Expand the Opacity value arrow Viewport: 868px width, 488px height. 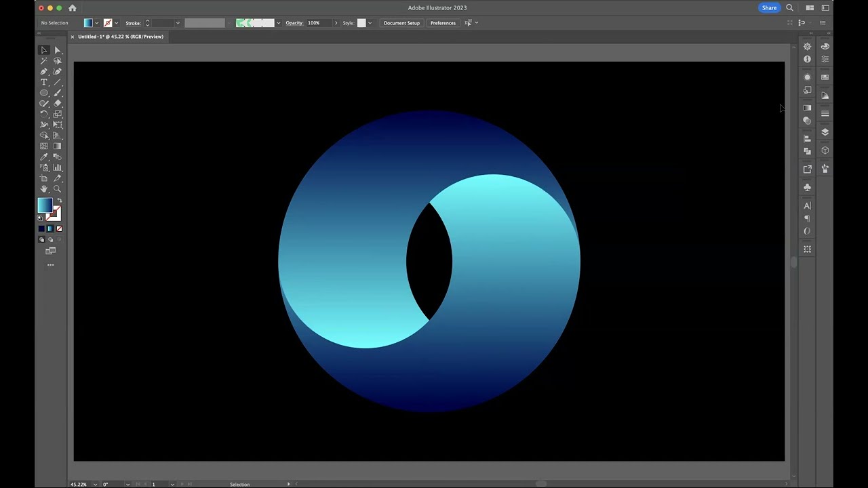pyautogui.click(x=336, y=23)
